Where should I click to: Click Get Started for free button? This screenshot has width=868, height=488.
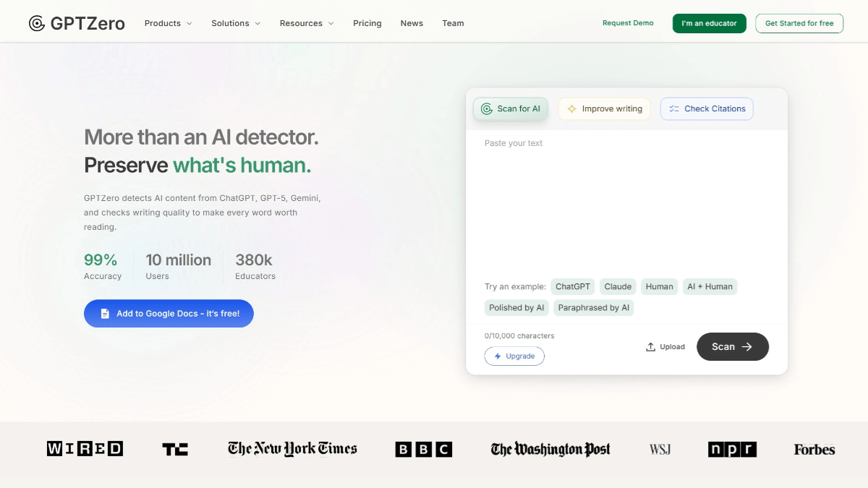[x=799, y=23]
